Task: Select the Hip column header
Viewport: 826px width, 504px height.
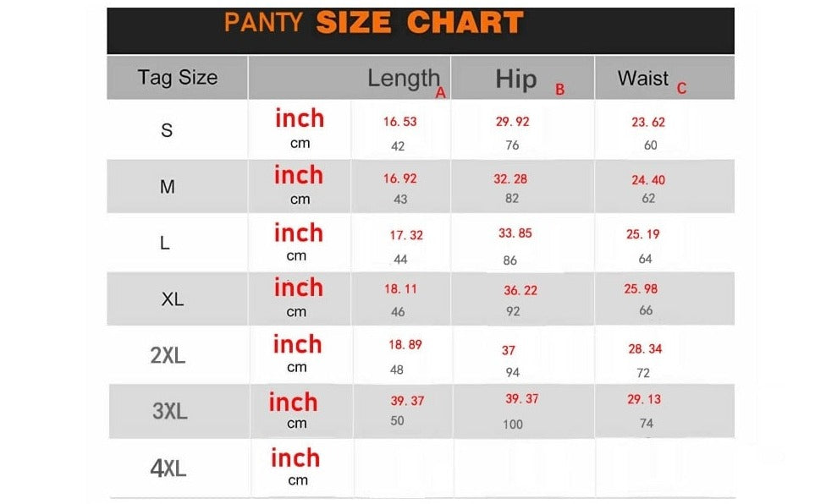Action: (516, 79)
